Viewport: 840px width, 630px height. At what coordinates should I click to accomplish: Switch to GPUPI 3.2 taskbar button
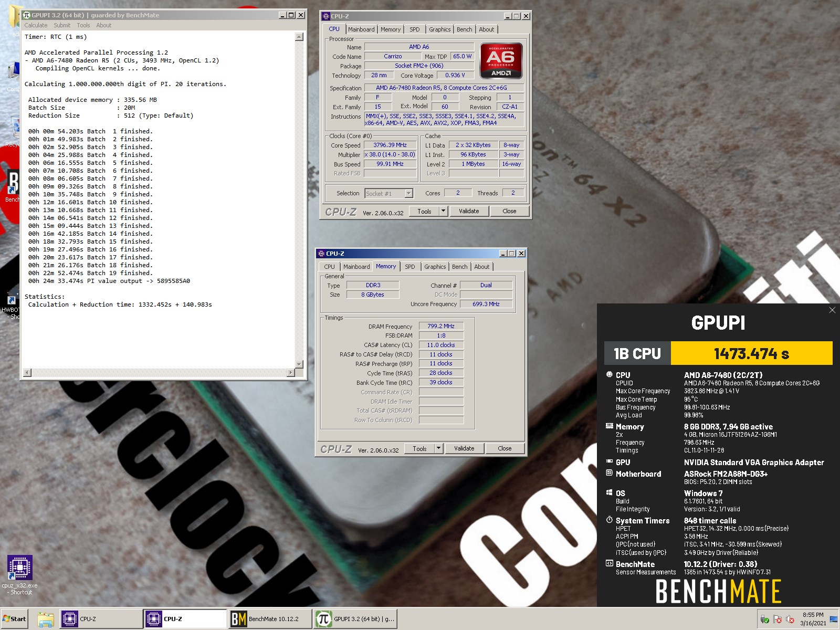pyautogui.click(x=355, y=619)
